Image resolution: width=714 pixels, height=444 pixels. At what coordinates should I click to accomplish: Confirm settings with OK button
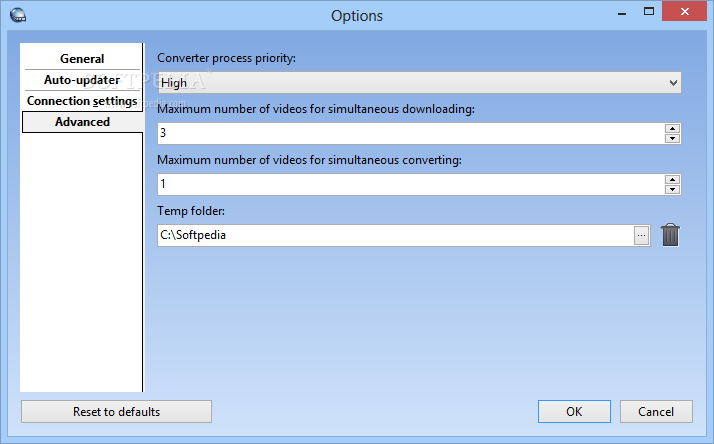(574, 412)
